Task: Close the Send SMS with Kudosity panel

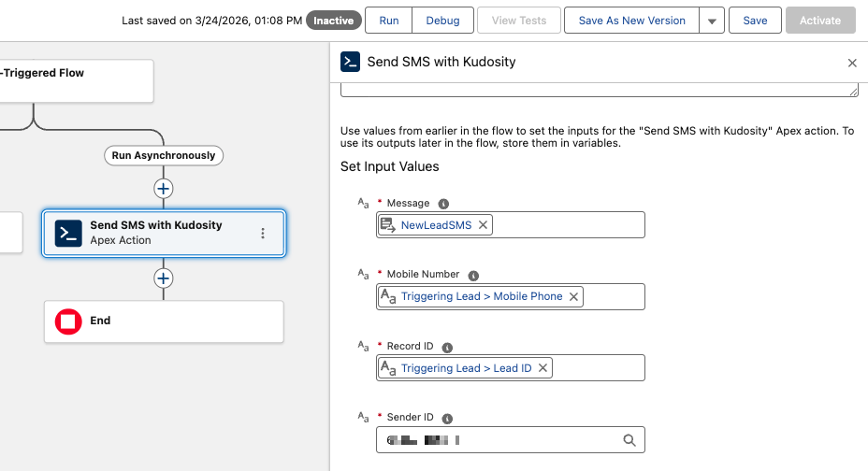Action: pyautogui.click(x=852, y=63)
